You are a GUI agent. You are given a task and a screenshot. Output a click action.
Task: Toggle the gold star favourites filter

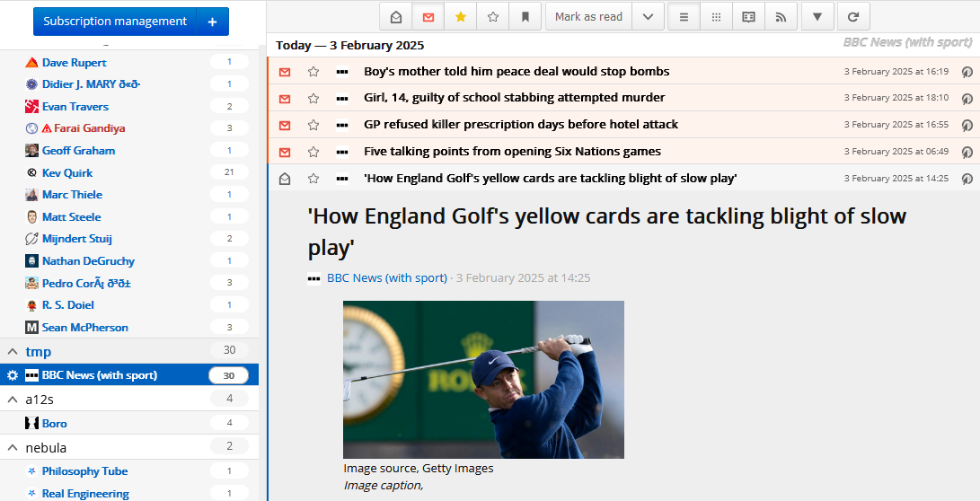point(461,17)
